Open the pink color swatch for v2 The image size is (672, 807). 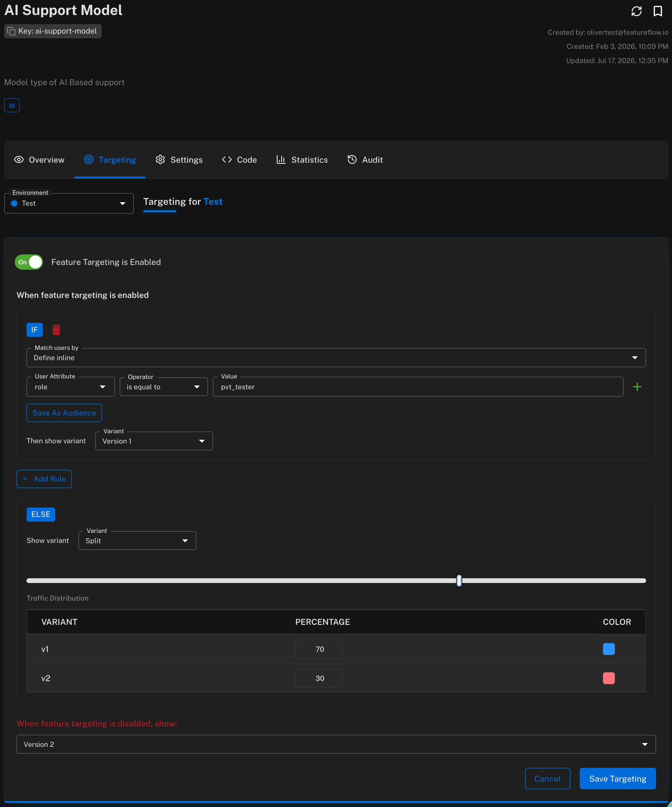coord(609,678)
